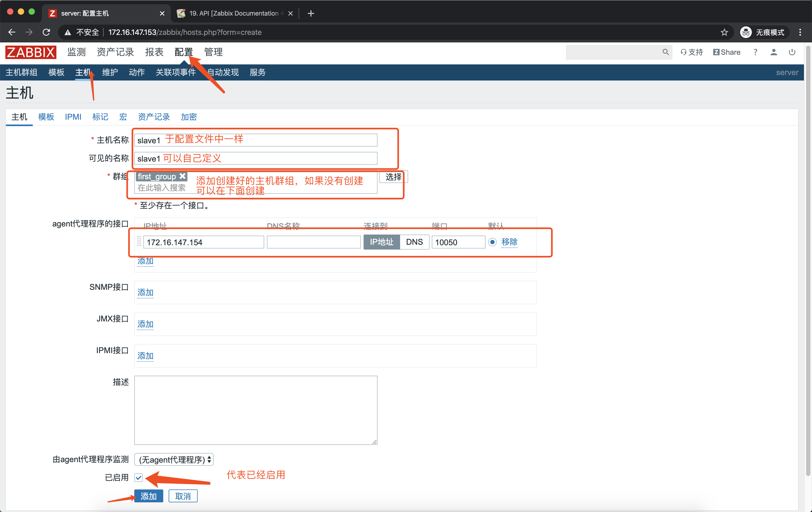Open the agent proxy dropdown
The height and width of the screenshot is (512, 812).
pos(174,459)
